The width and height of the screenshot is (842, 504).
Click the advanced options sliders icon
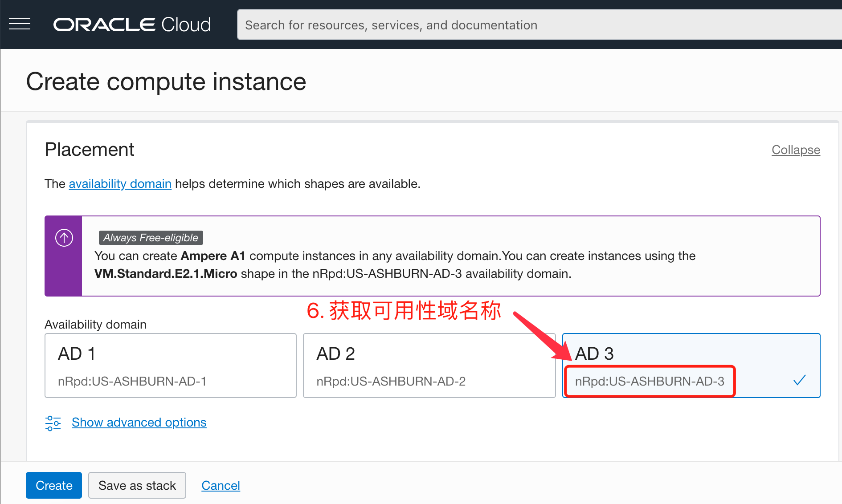click(53, 423)
